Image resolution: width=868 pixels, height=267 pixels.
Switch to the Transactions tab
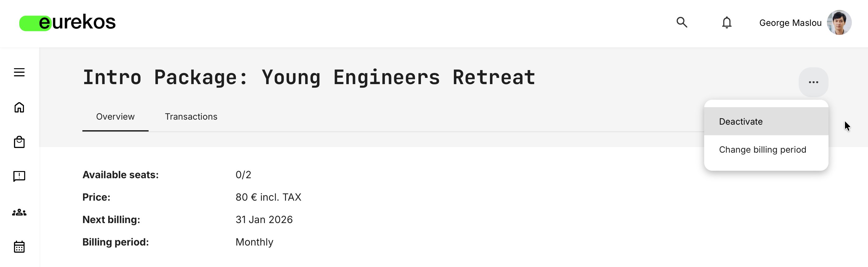click(191, 117)
